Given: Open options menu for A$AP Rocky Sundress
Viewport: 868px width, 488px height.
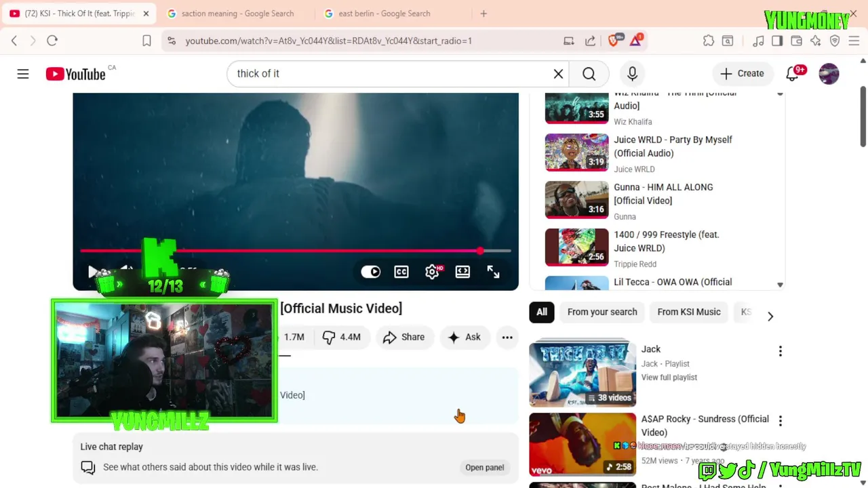Looking at the screenshot, I should point(780,421).
